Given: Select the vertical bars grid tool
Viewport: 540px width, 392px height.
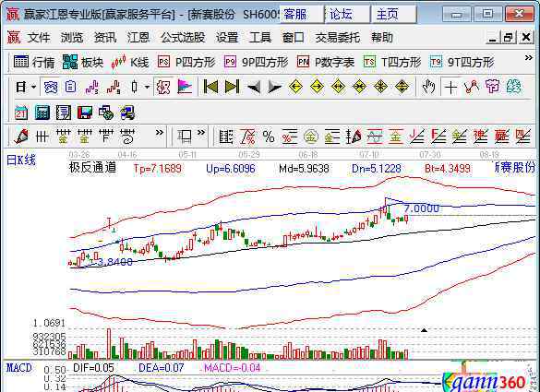Looking at the screenshot, I should point(42,137).
